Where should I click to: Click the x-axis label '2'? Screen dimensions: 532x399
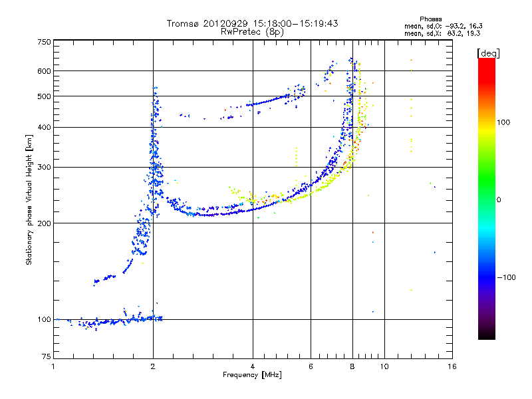[x=153, y=366]
